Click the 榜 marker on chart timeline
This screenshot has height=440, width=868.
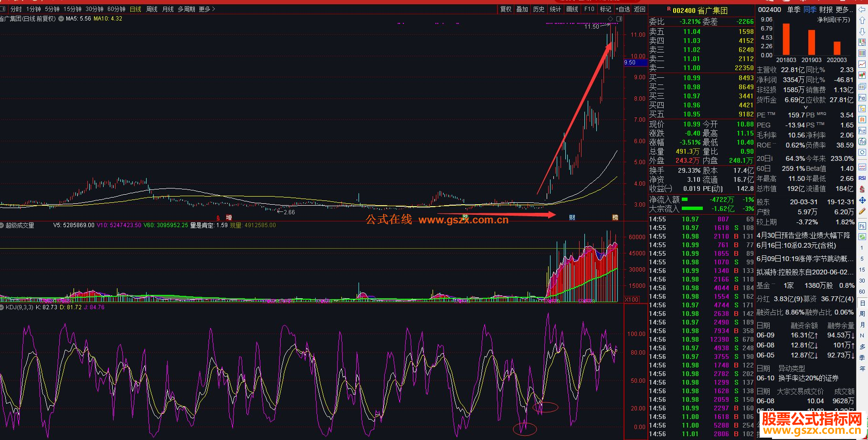click(615, 217)
